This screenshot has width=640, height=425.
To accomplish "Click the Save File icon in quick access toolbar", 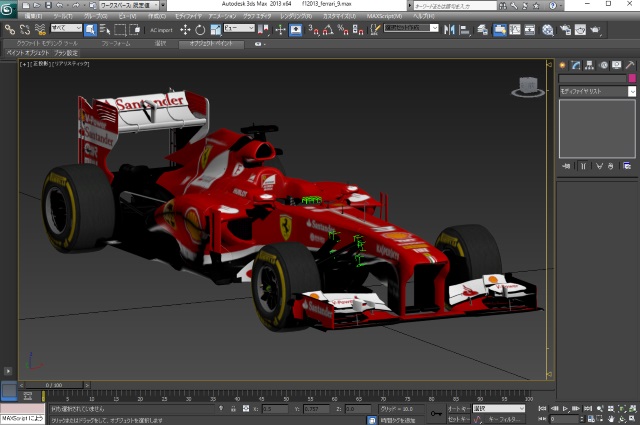I will pos(48,5).
